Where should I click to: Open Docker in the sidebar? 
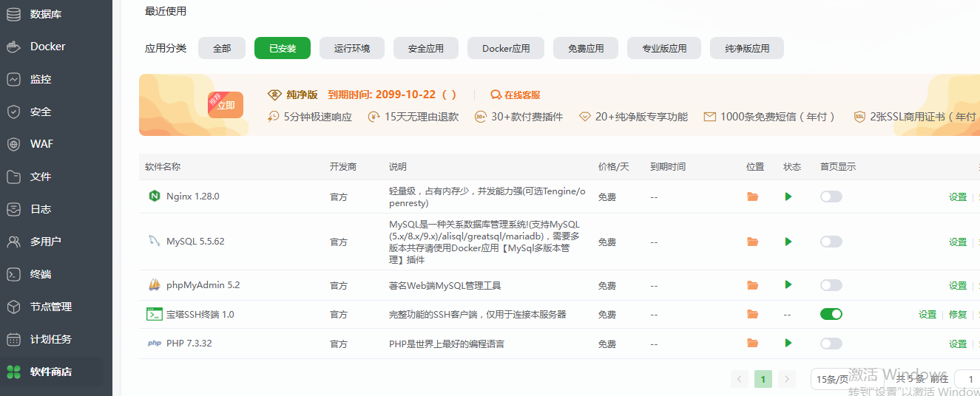(x=47, y=47)
